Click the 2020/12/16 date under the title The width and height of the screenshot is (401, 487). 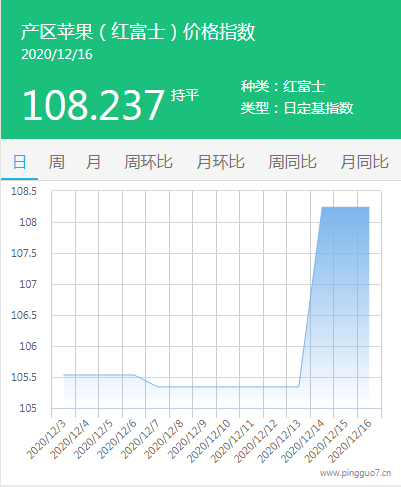click(x=57, y=54)
